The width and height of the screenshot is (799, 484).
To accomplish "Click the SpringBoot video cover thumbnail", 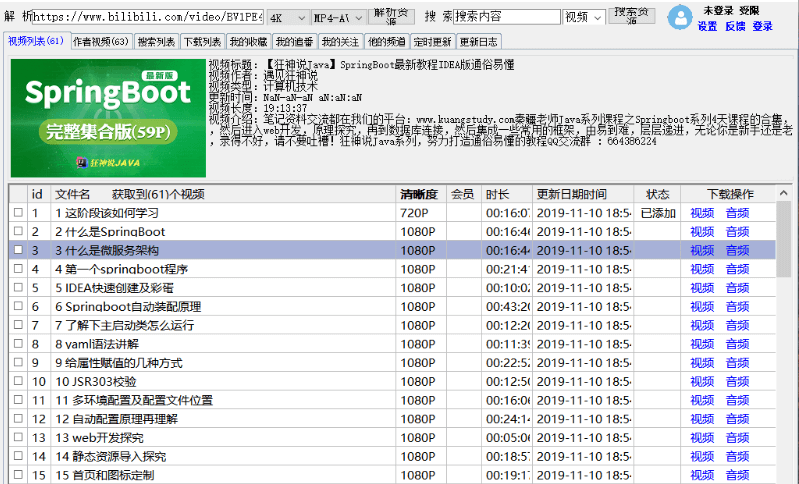I will [108, 118].
